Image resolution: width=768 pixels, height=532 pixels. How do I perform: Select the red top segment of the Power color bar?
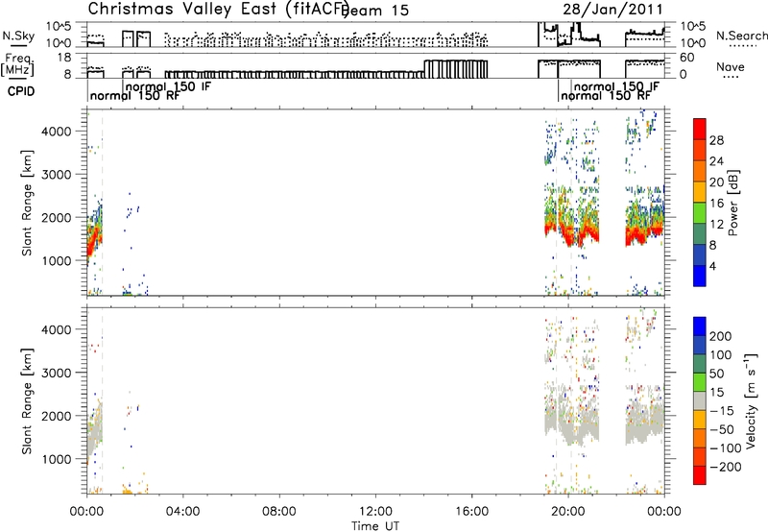[700, 130]
